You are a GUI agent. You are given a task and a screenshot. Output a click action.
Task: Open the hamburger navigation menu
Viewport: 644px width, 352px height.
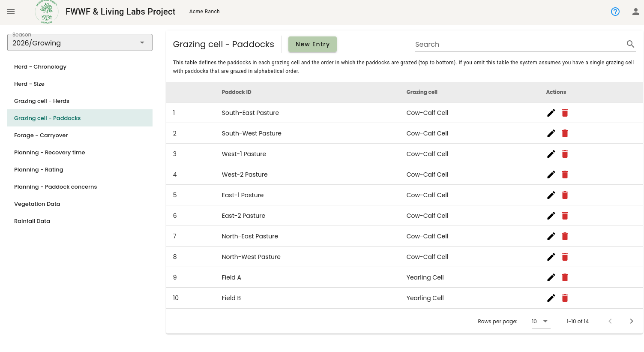coord(11,12)
